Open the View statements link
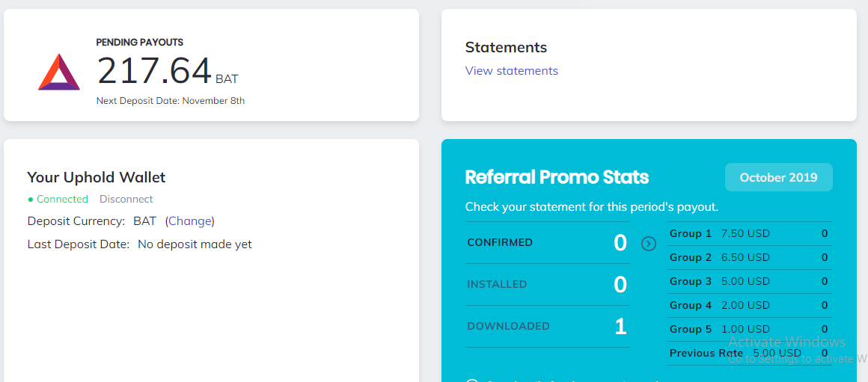The height and width of the screenshot is (382, 868). (512, 71)
